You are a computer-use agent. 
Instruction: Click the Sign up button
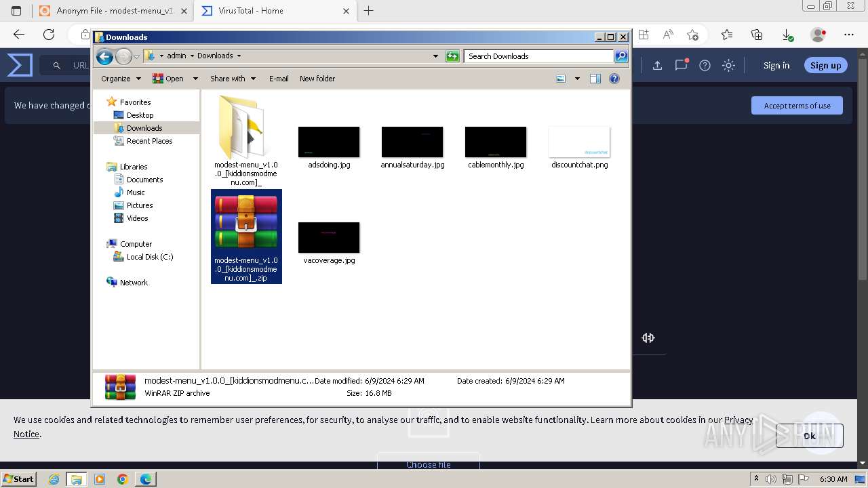[825, 66]
